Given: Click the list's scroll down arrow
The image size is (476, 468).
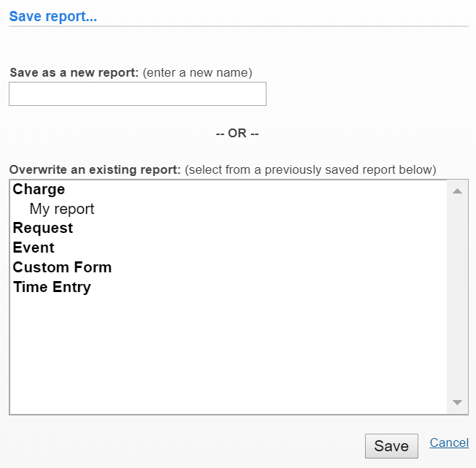Looking at the screenshot, I should click(x=457, y=403).
